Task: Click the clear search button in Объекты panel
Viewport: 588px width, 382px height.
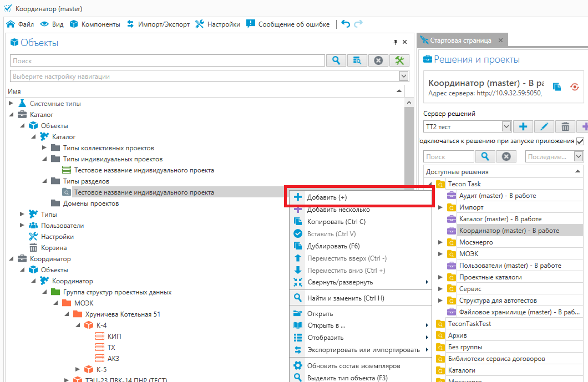Action: (378, 60)
